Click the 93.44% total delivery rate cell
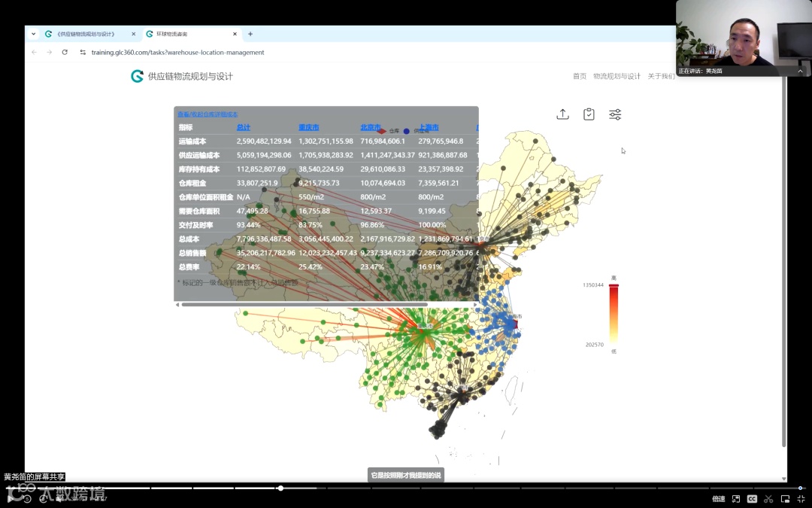 click(x=249, y=226)
